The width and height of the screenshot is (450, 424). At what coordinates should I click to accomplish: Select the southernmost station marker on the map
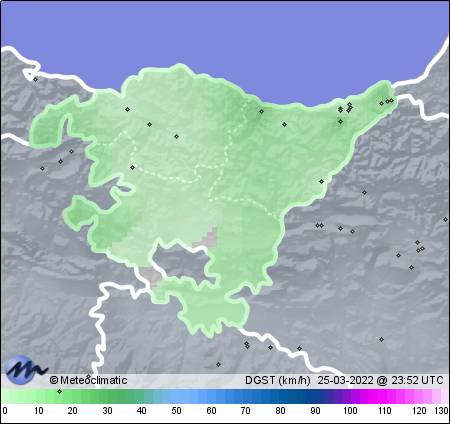[x=218, y=364]
